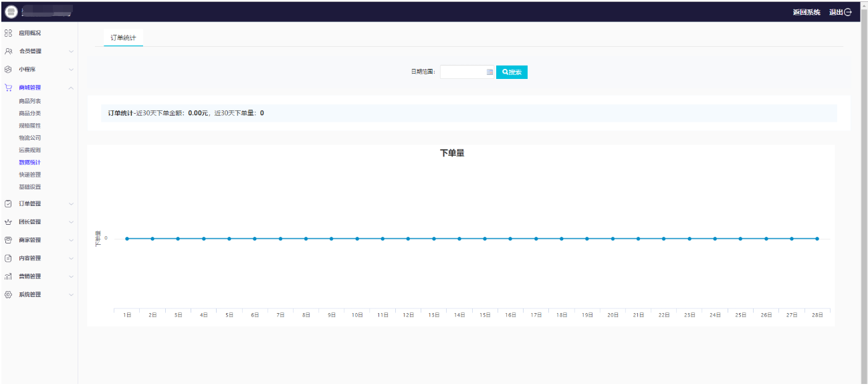This screenshot has height=386, width=868.
Task: Click the 商城管理 shopping cart icon
Action: click(8, 87)
